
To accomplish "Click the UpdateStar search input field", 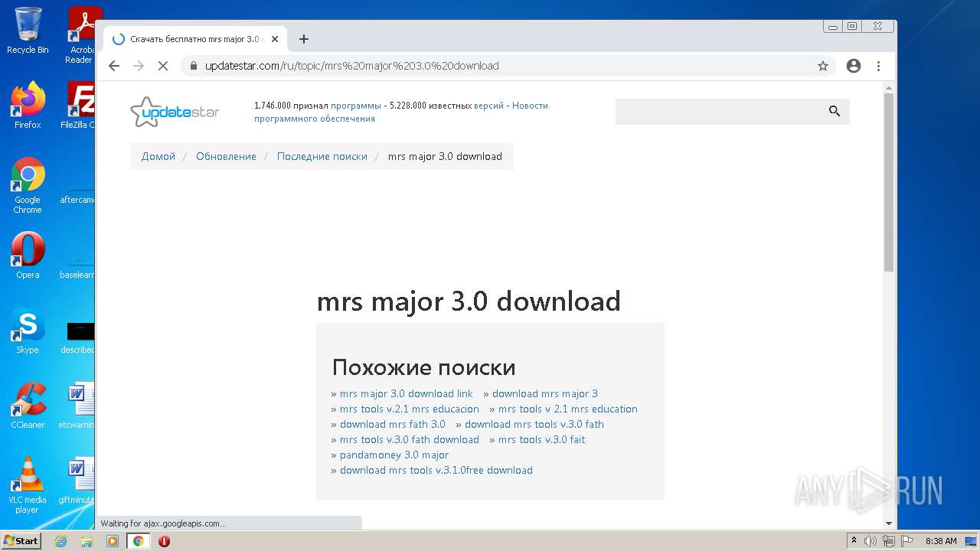I will click(720, 111).
